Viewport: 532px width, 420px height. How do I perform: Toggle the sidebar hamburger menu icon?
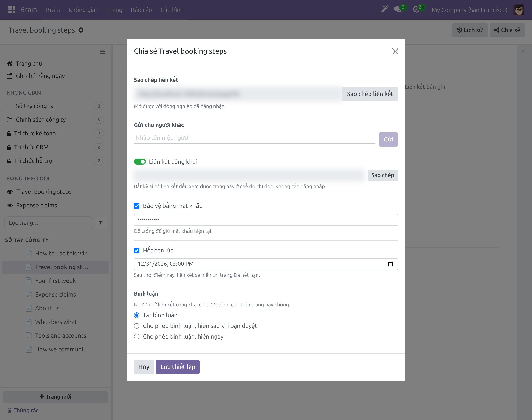[103, 52]
